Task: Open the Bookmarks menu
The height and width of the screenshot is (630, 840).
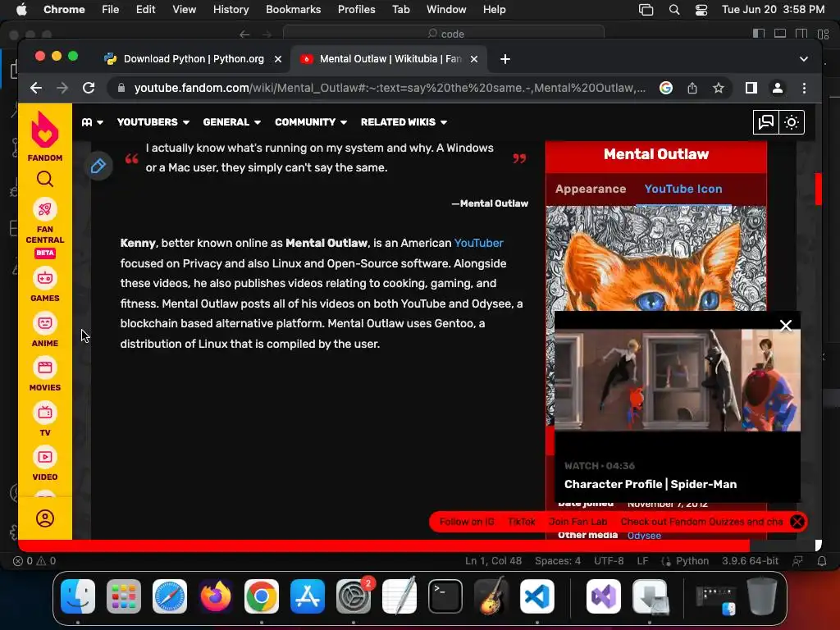Action: pyautogui.click(x=293, y=10)
